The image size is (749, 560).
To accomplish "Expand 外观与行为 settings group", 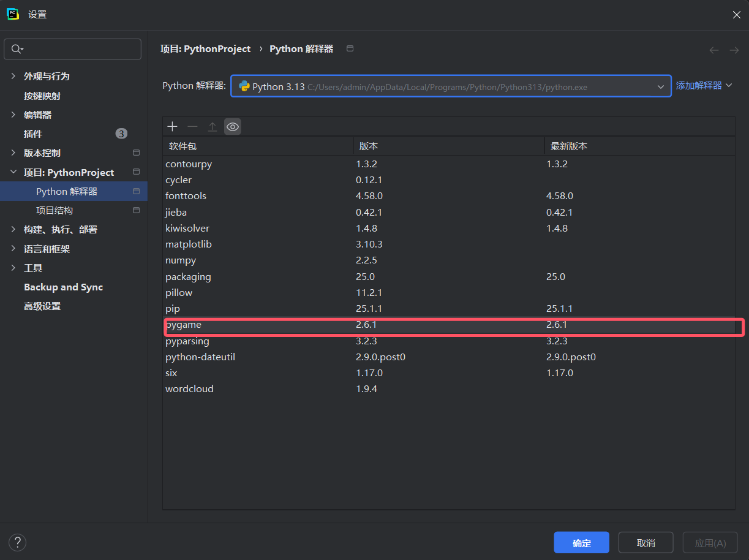I will [x=13, y=76].
